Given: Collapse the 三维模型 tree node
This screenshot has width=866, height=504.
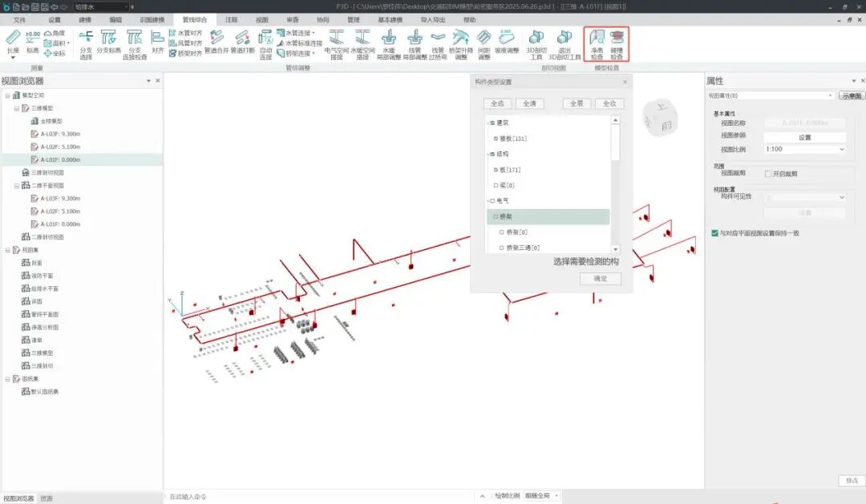Looking at the screenshot, I should point(17,108).
